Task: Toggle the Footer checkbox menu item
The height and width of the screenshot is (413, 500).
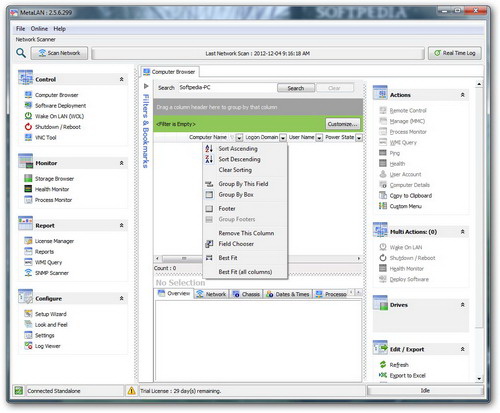Action: [245, 208]
